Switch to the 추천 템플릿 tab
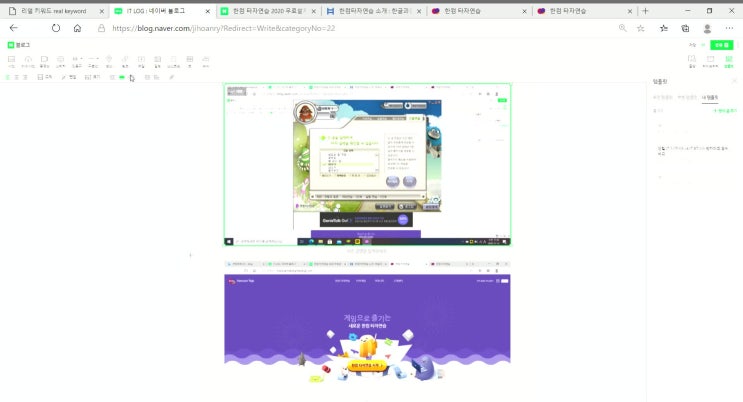 tap(662, 97)
